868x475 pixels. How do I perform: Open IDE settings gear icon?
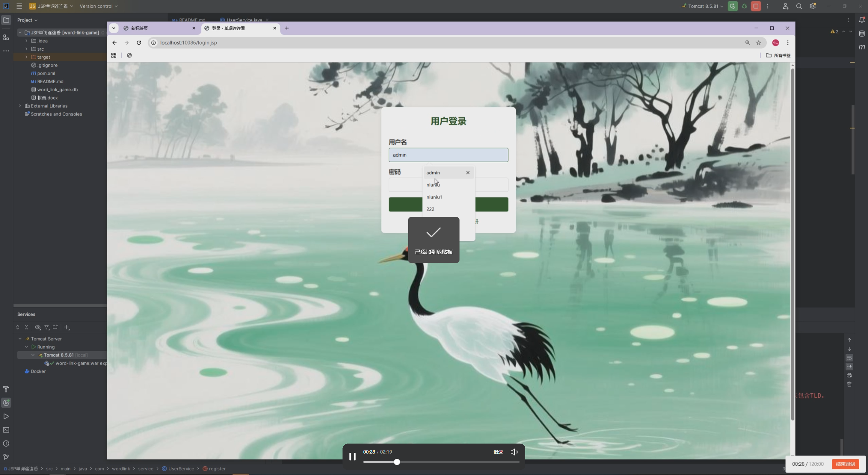coord(812,6)
